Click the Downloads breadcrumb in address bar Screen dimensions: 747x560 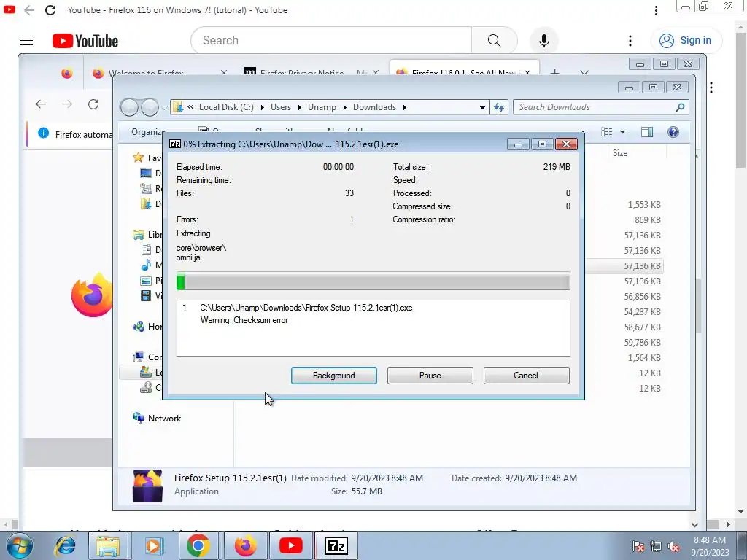[x=374, y=107]
